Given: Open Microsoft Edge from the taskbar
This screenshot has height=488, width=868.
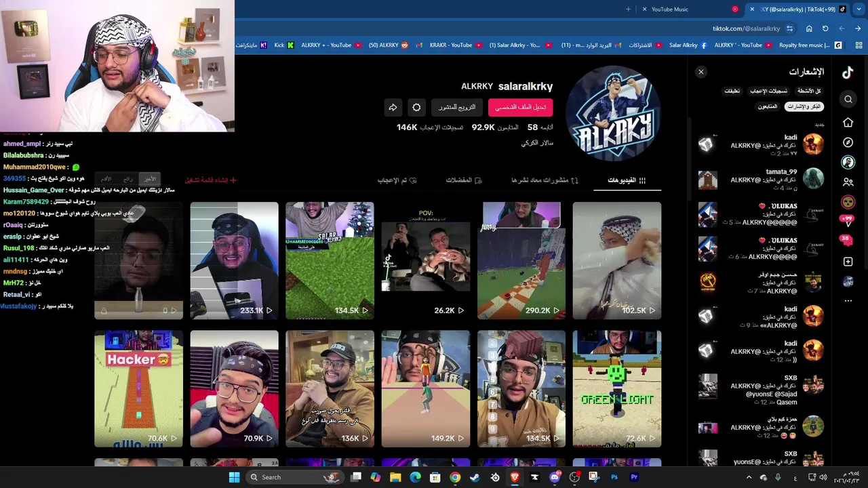Looking at the screenshot, I should coord(415,477).
